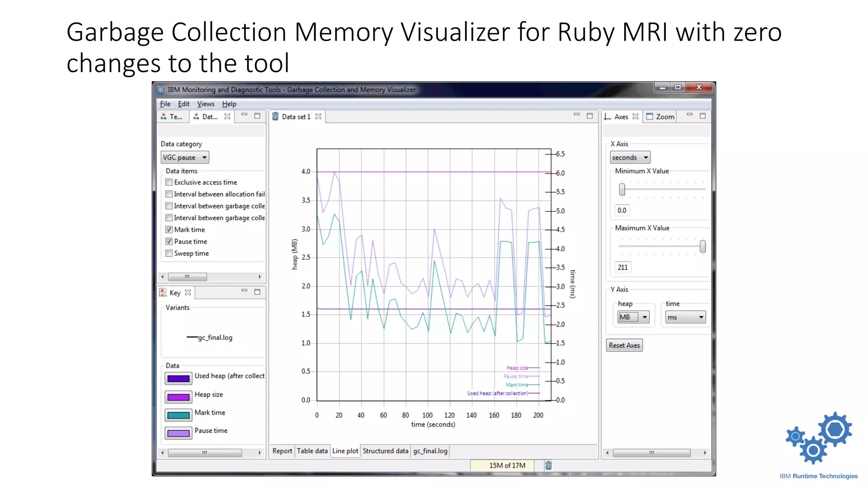The image size is (868, 488).
Task: Click the Axes panel horizontal scrollbar
Action: pos(652,453)
